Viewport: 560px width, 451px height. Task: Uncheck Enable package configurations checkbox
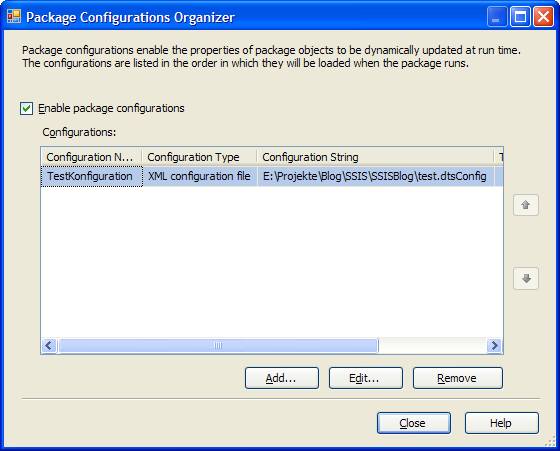(x=26, y=108)
